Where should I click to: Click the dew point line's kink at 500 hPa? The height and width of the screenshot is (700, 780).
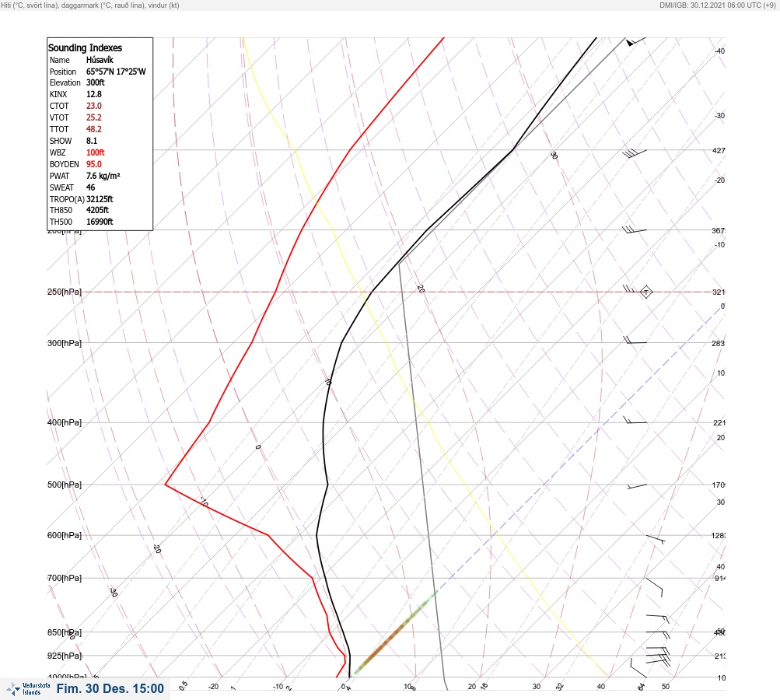pyautogui.click(x=166, y=484)
